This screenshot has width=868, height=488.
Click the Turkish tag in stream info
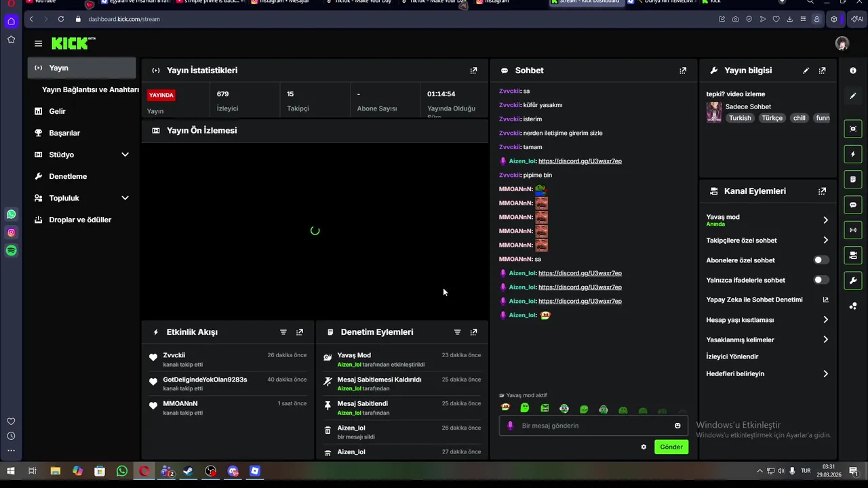(x=740, y=118)
